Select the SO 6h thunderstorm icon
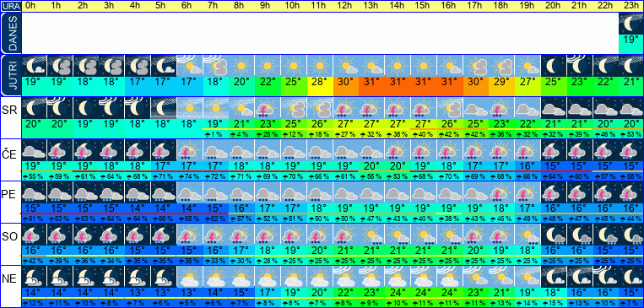Viewport: 644px width, 308px height. pyautogui.click(x=190, y=234)
